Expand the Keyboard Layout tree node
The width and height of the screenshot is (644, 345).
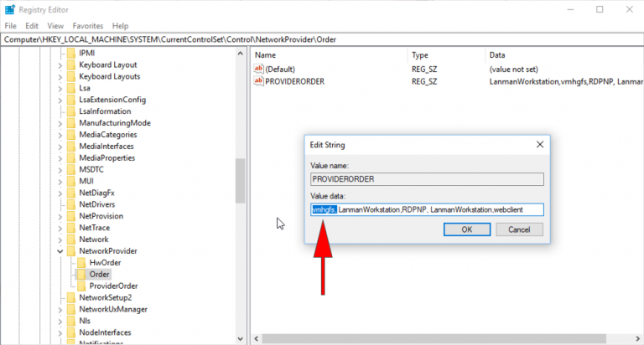pyautogui.click(x=60, y=64)
